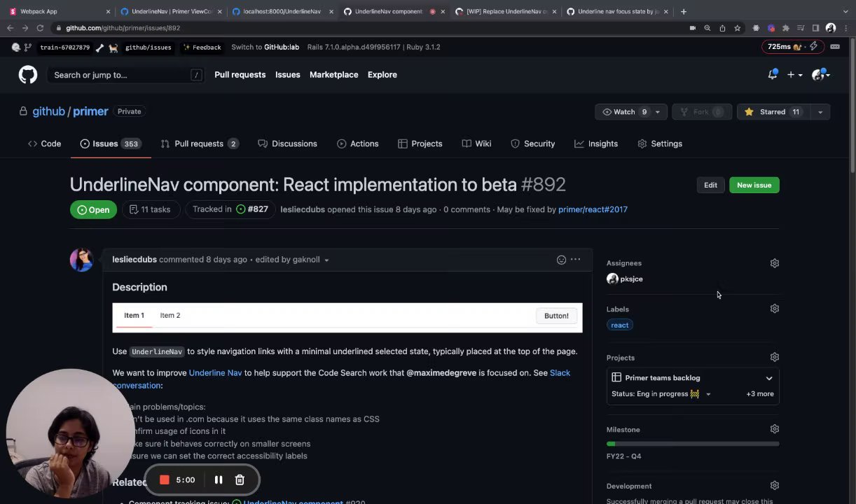Open Pull requests in top navigation
The width and height of the screenshot is (856, 504).
tap(240, 74)
